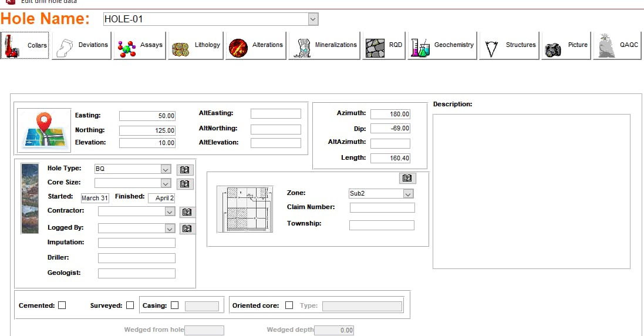Open the Zone dropdown showing Sub2
Screen dimensions: 644x336
[x=409, y=193]
